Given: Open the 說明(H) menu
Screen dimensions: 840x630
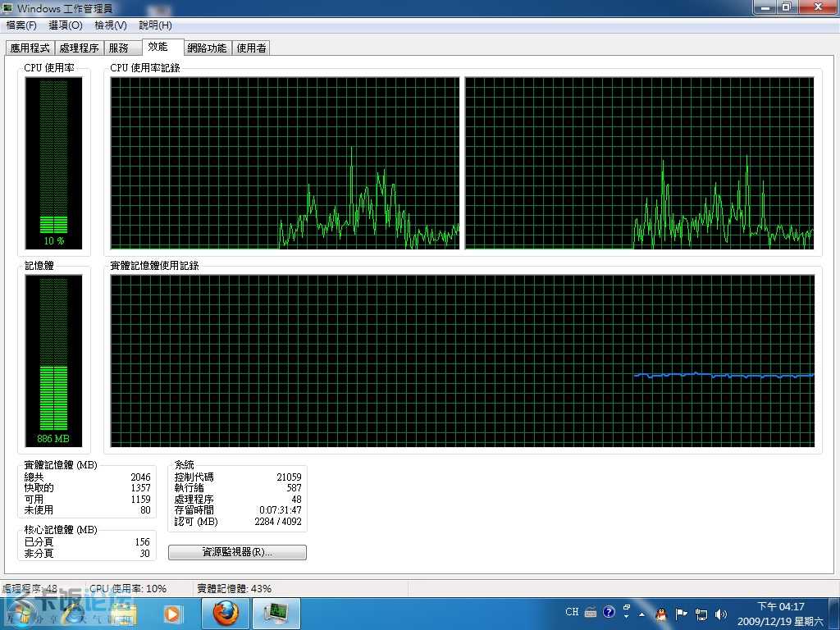Looking at the screenshot, I should click(155, 25).
